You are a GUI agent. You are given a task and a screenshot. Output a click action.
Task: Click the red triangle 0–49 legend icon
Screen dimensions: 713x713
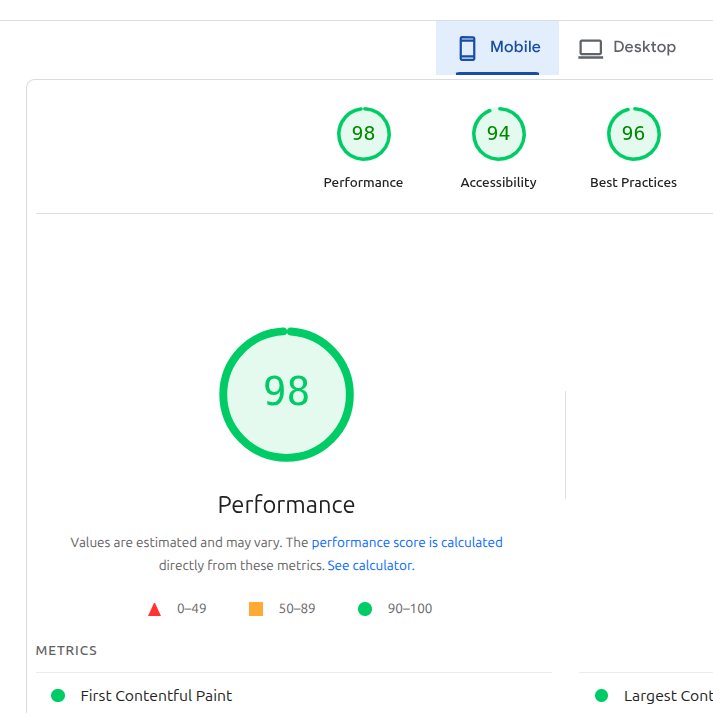(x=155, y=609)
